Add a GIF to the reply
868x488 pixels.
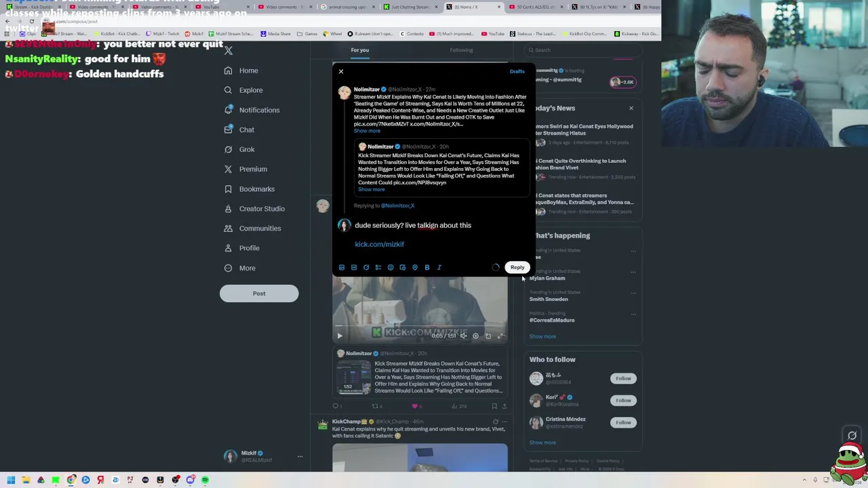pos(354,268)
